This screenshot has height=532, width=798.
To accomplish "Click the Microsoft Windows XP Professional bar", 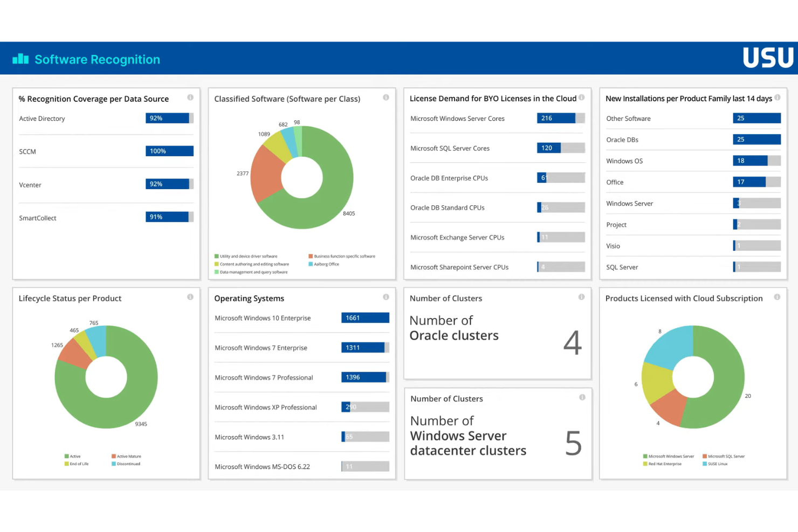I will pyautogui.click(x=365, y=407).
